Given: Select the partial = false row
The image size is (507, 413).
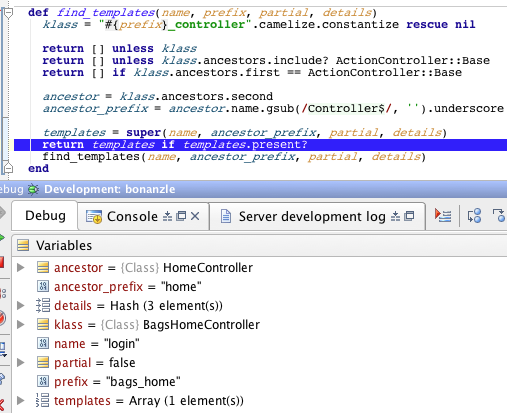Looking at the screenshot, I should pos(259,362).
